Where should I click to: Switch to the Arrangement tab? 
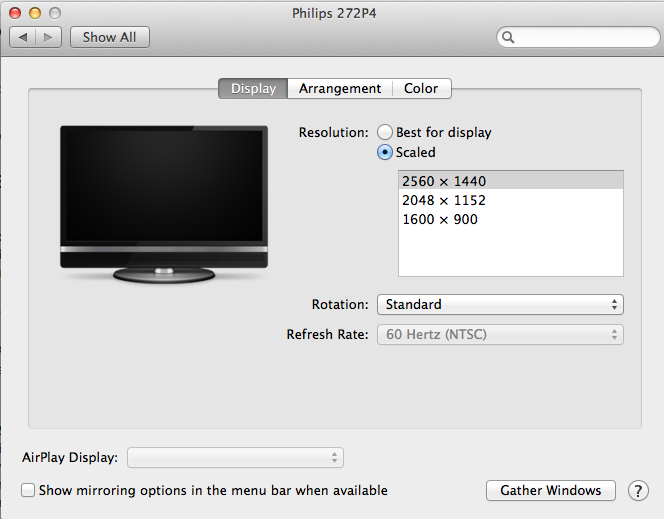(x=340, y=88)
